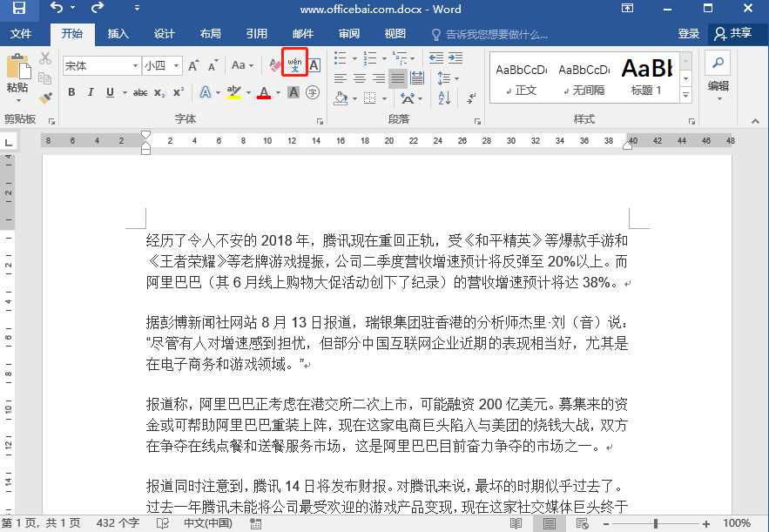The width and height of the screenshot is (769, 532).
Task: Click the 共享 (Share) button
Action: coord(733,33)
